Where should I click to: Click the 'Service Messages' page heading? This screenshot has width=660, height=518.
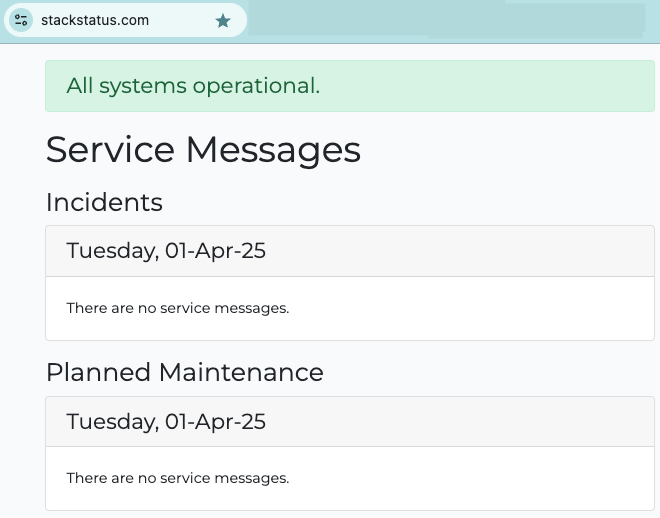pos(203,150)
